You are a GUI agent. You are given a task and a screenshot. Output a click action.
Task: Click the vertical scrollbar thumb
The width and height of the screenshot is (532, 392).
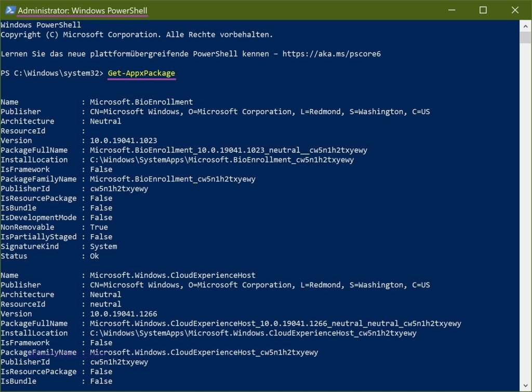click(525, 37)
